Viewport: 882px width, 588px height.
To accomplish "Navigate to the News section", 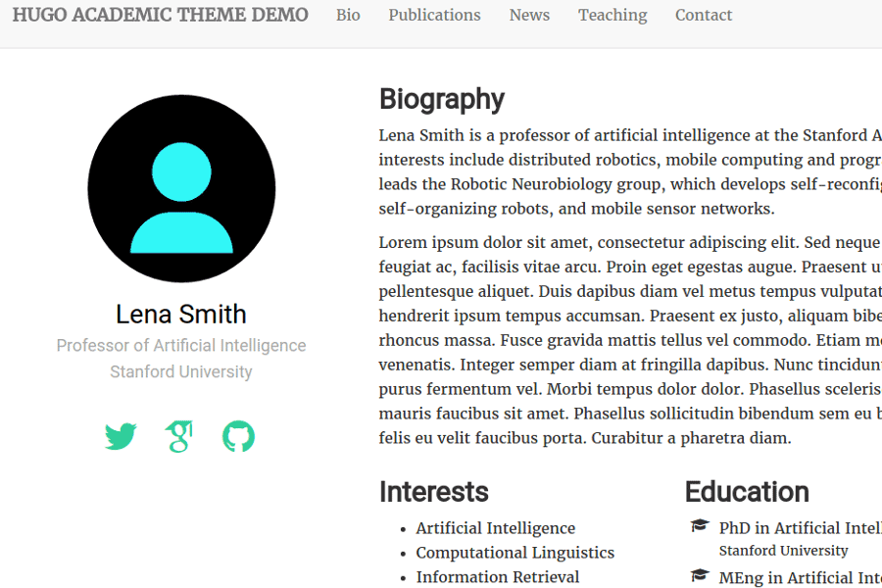I will (x=529, y=16).
